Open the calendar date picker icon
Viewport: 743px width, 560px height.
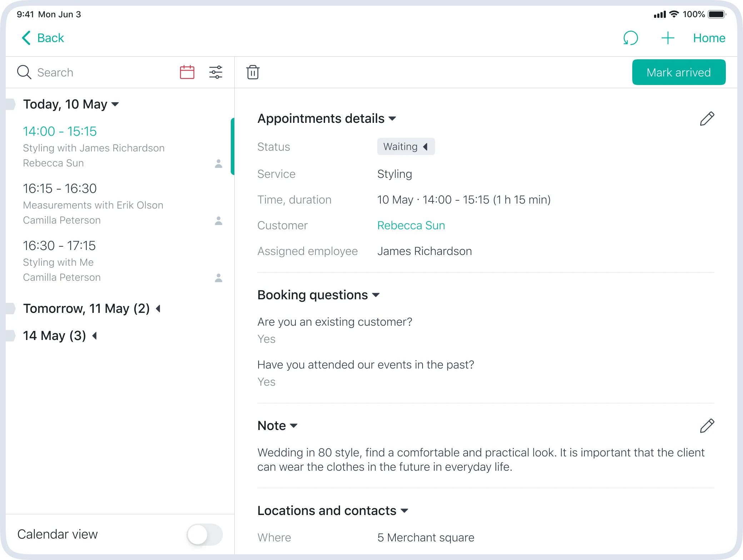[x=187, y=72]
